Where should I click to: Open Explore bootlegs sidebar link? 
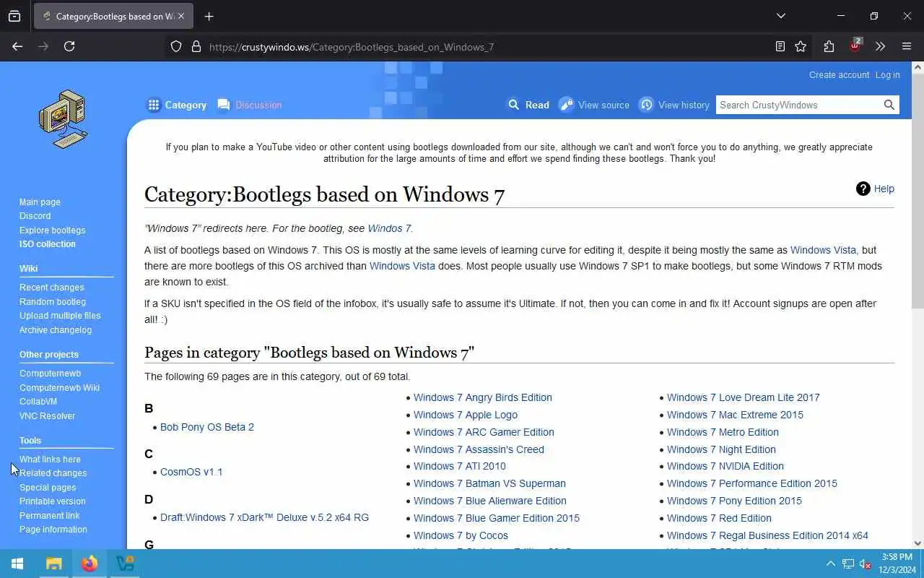[52, 230]
